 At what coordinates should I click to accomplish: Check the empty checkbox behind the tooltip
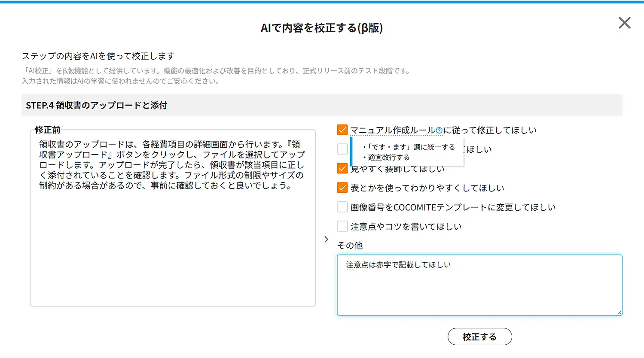point(342,149)
